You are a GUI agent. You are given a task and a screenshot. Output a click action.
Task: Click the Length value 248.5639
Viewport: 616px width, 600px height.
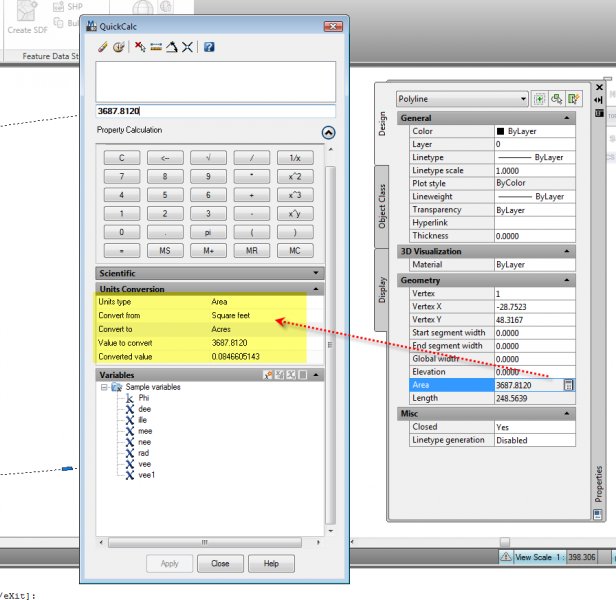(x=535, y=398)
